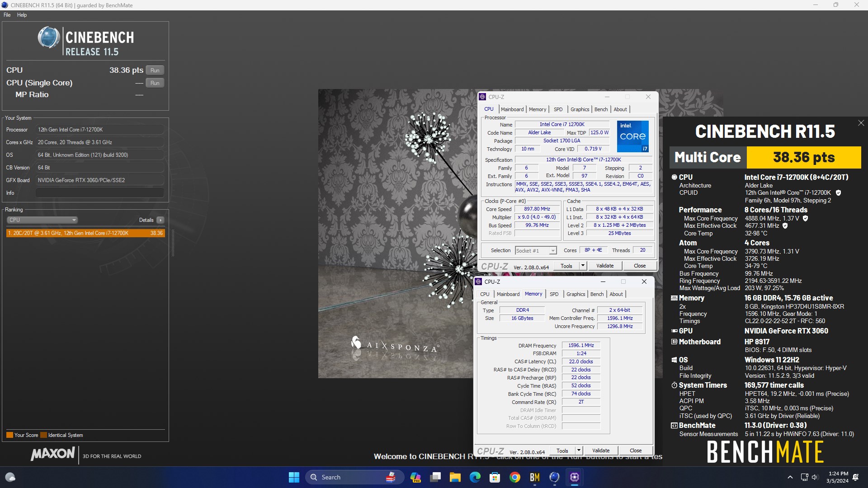Switch to Mainboard tab in lower CPU-Z window
868x488 pixels.
click(508, 294)
